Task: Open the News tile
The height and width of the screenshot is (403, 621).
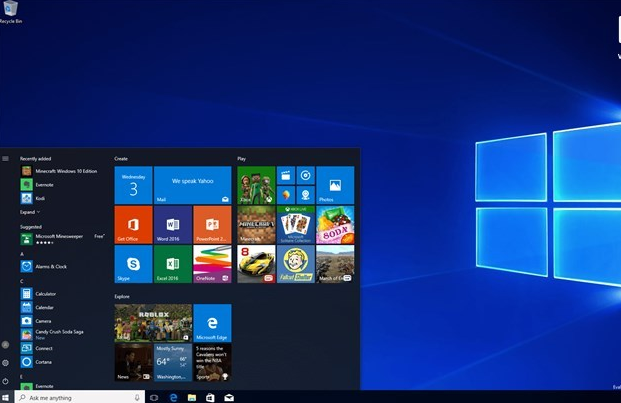Action: [133, 362]
